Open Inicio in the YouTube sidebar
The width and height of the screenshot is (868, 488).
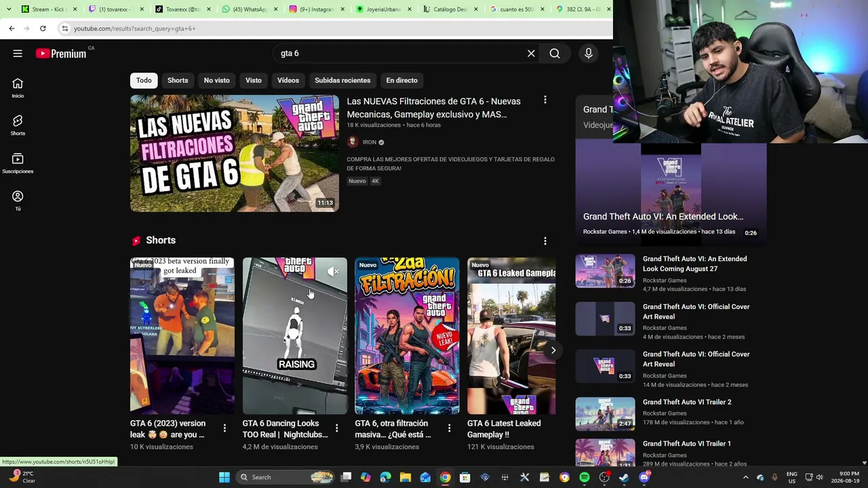(x=18, y=87)
